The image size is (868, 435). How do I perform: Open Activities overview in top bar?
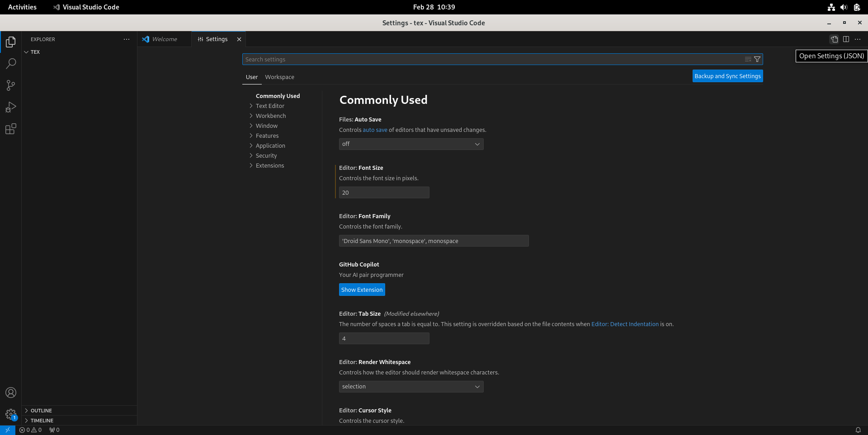(x=22, y=7)
